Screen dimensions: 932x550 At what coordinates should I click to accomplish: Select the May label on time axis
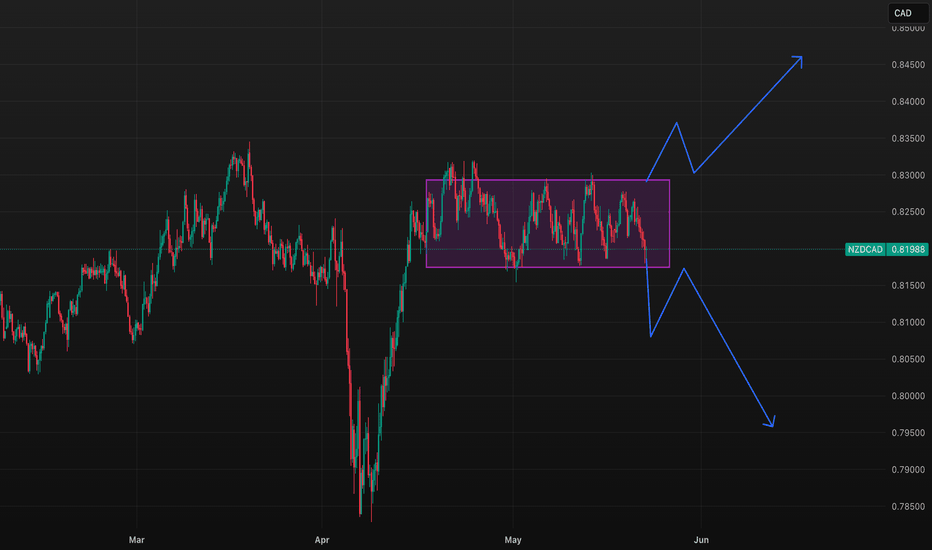pos(513,540)
